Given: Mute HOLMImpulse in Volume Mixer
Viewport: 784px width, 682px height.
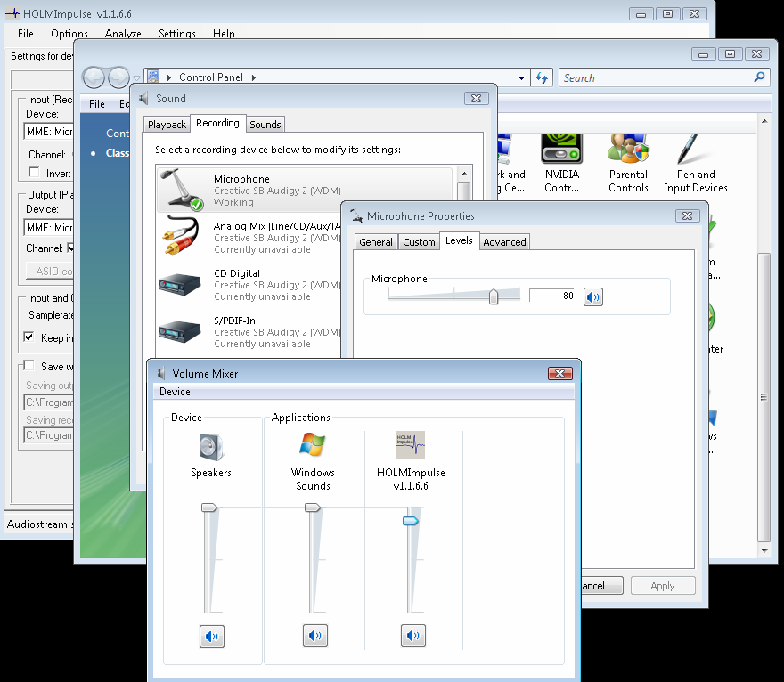Looking at the screenshot, I should click(x=413, y=636).
